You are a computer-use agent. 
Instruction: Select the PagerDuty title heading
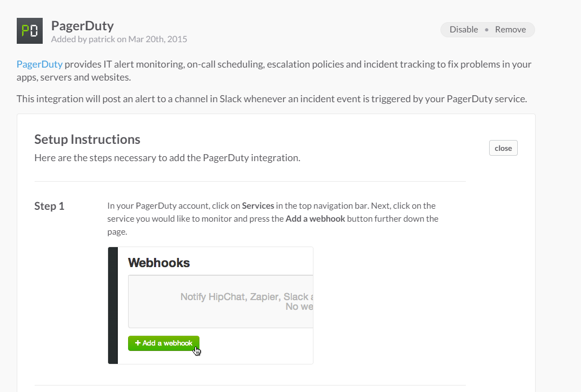click(82, 25)
